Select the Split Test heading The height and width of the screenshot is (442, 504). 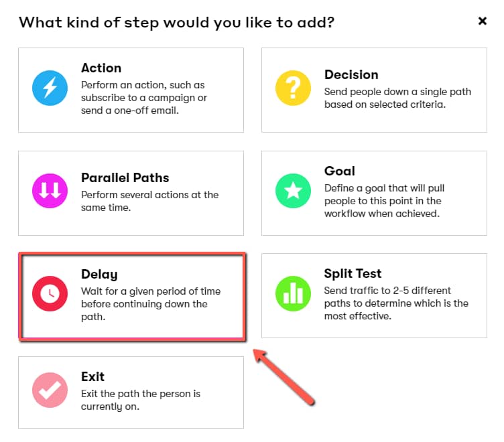pos(353,274)
